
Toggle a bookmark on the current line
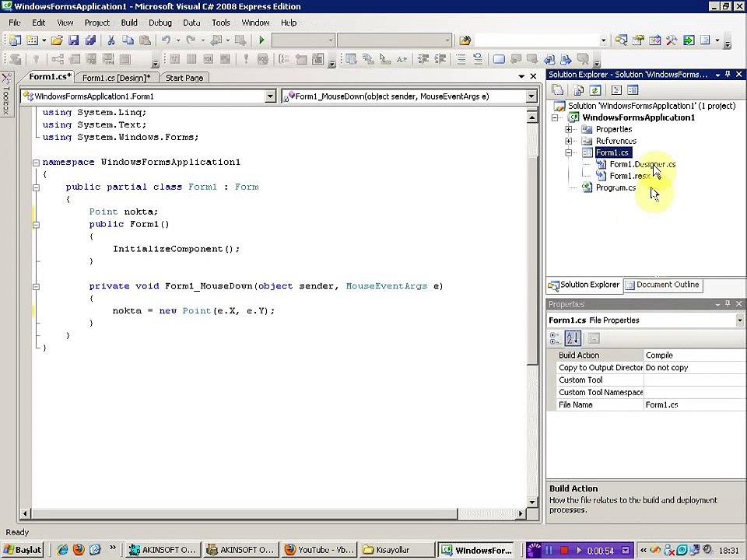pyautogui.click(x=499, y=59)
